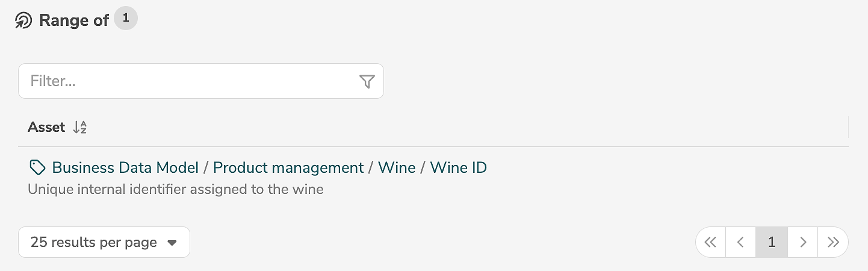Viewport: 868px width, 271px height.
Task: Jump to the first page of results
Action: click(x=711, y=243)
